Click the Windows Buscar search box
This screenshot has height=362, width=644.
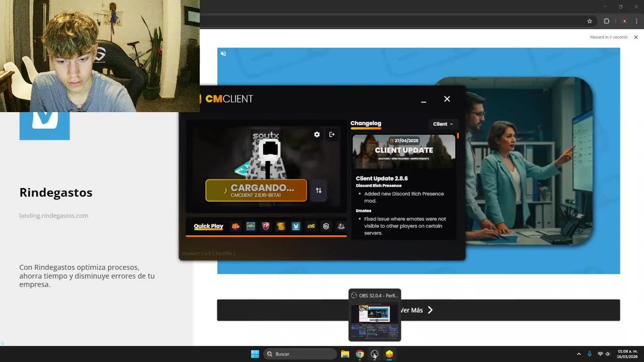[300, 354]
